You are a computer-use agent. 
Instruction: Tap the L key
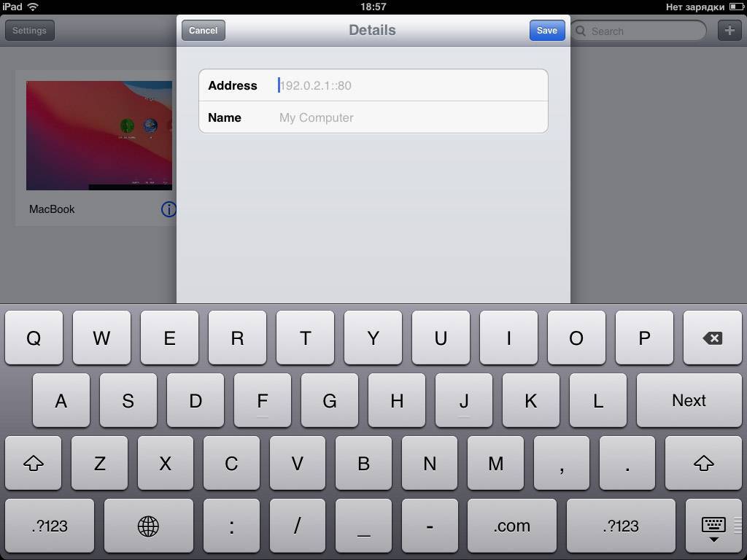[598, 400]
